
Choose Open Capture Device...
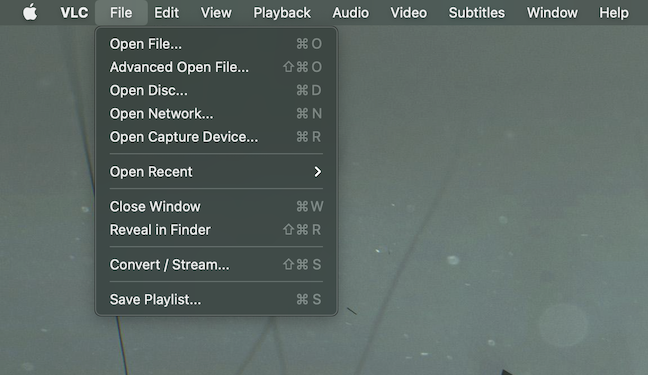tap(216, 136)
